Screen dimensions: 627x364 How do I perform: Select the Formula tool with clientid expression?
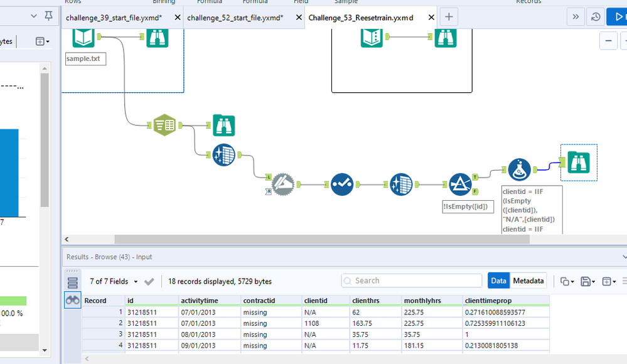519,169
